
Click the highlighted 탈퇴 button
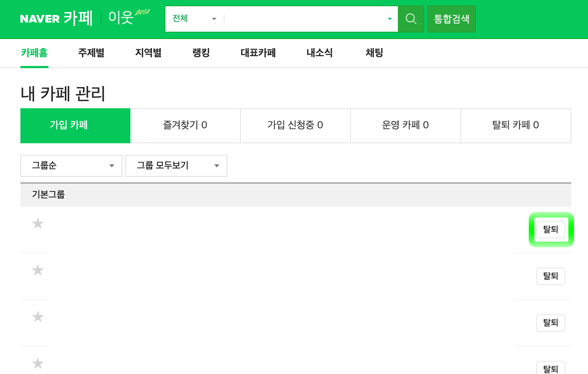[550, 230]
